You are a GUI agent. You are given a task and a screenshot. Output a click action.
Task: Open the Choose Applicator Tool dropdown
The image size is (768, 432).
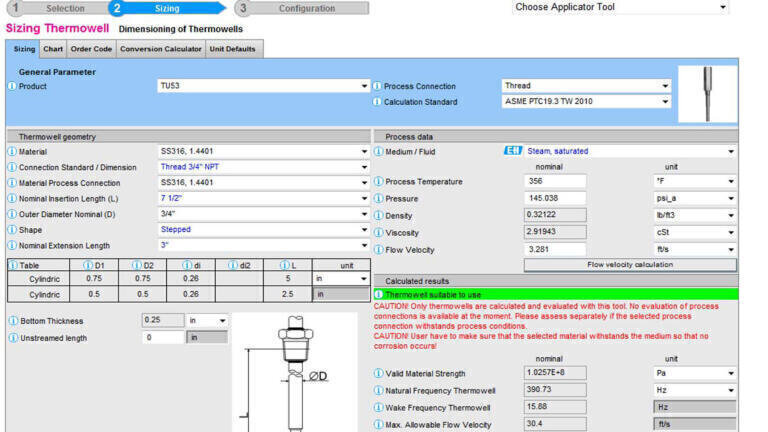pyautogui.click(x=620, y=7)
